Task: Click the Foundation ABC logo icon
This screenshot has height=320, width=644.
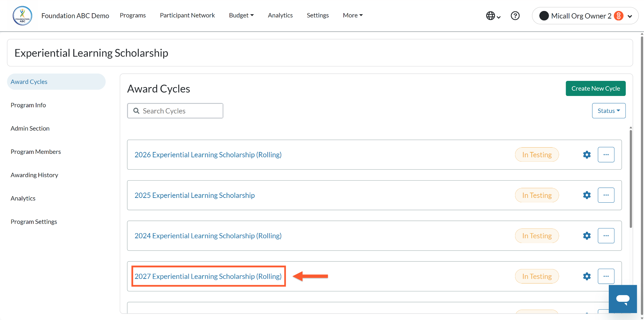Action: 22,16
